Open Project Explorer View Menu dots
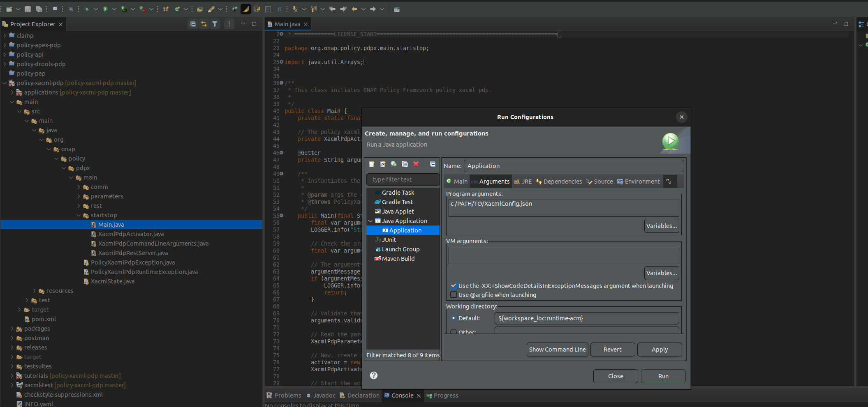Screen dimensions: 868x407 click(229, 24)
